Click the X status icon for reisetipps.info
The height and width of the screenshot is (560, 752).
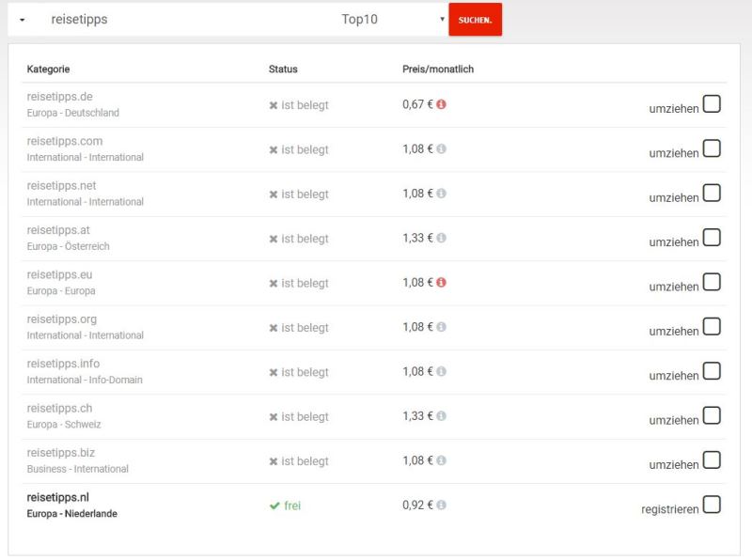coord(274,372)
